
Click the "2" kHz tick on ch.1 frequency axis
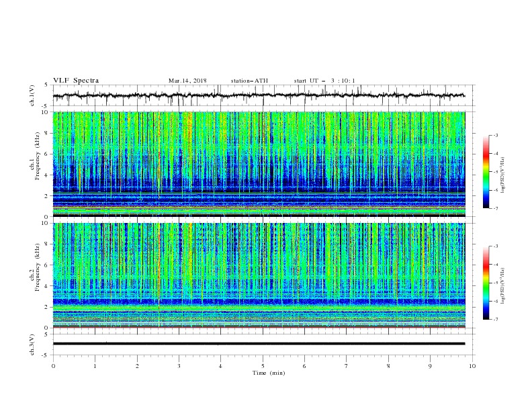[47, 195]
